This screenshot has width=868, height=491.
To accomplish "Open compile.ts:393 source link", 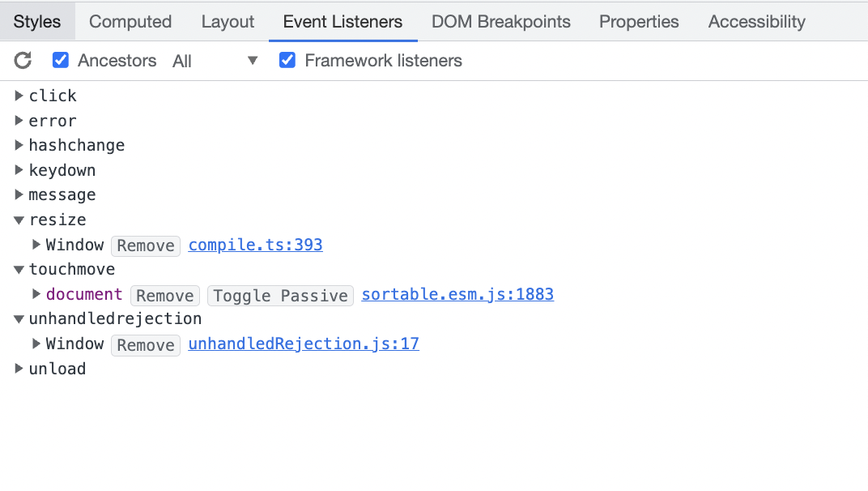I will pyautogui.click(x=255, y=245).
